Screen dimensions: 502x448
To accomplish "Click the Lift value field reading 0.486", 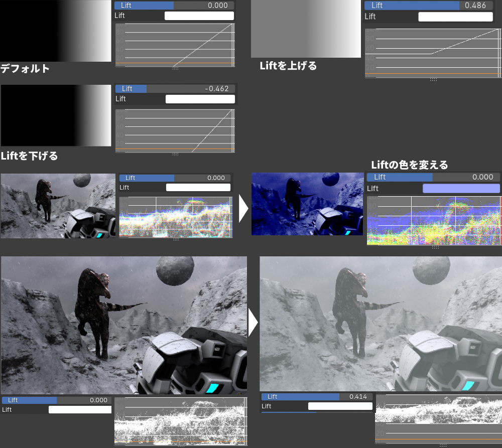I will tap(475, 5).
